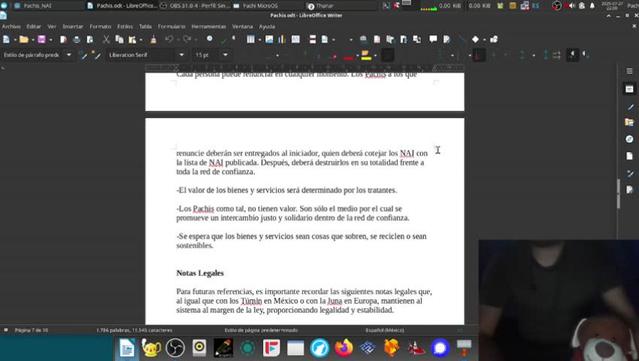Open the sidebar Gallery deck folder icon
Screen dimensions: 639x361
(x=630, y=122)
